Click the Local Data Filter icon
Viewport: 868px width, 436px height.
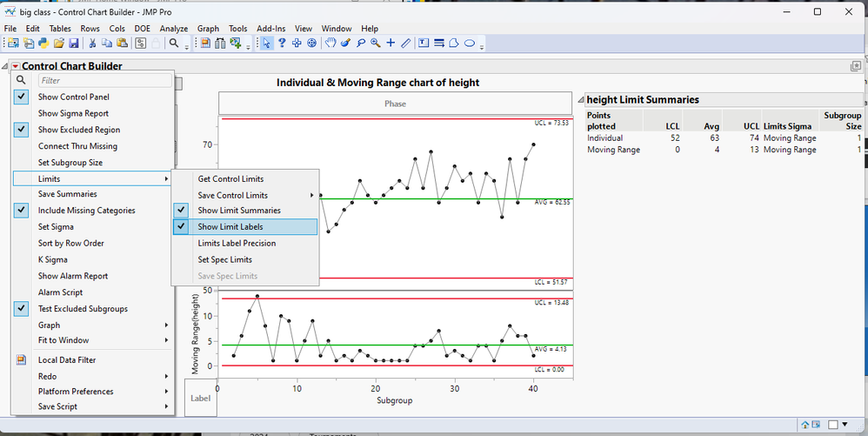21,360
